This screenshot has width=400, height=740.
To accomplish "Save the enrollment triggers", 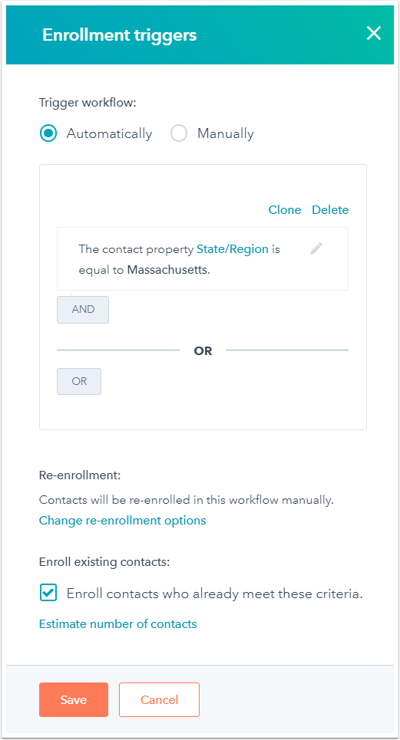I will pos(74,699).
